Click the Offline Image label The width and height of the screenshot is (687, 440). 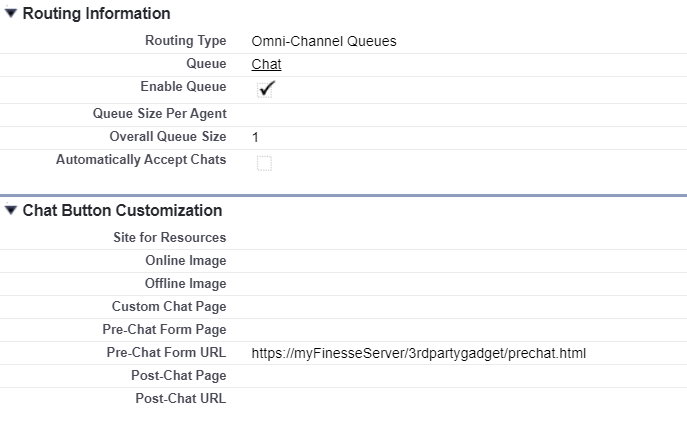coord(186,284)
